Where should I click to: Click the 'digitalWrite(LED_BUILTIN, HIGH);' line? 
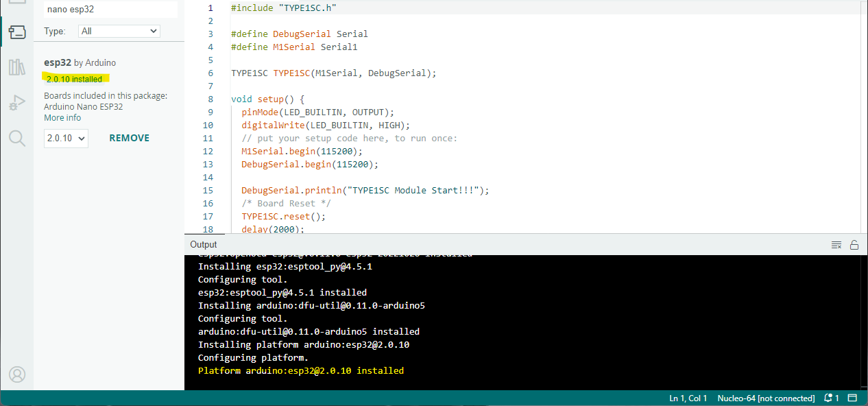pyautogui.click(x=326, y=125)
